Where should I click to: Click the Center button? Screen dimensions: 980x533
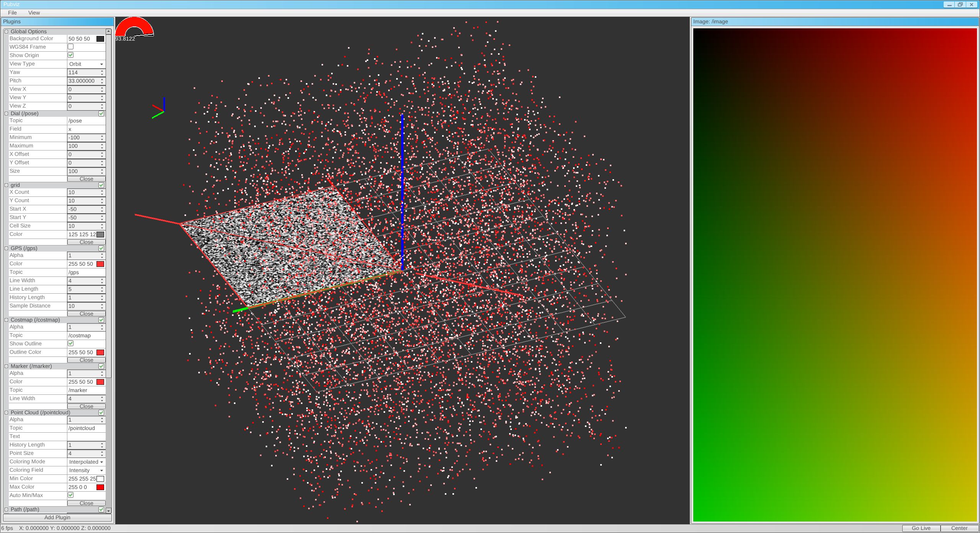pos(959,528)
